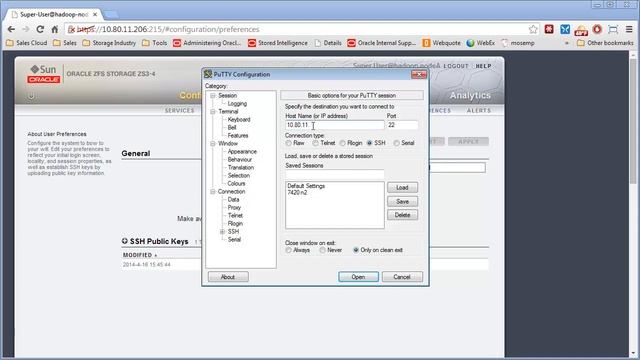Save the current session

pos(402,201)
